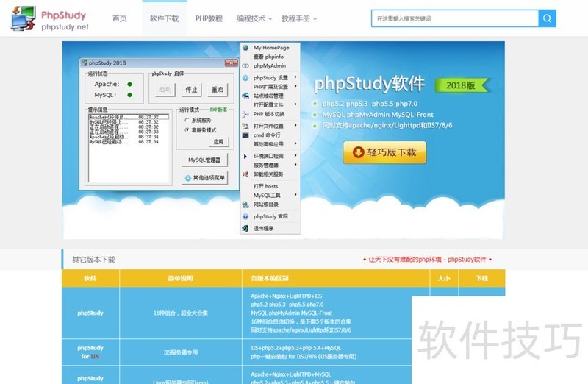Expand 其他高级应用 submenu arrow
Screen dimensions: 588x384
(295, 143)
